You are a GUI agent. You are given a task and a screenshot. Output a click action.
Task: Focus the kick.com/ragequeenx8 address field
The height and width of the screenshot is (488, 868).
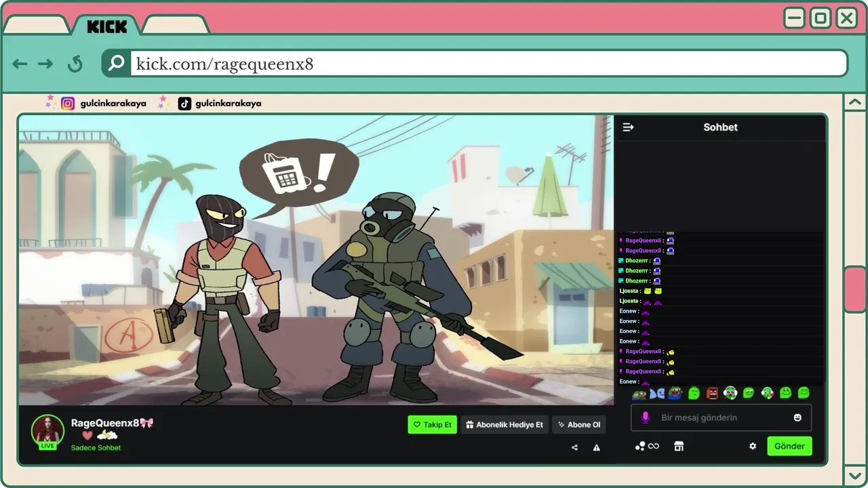488,64
